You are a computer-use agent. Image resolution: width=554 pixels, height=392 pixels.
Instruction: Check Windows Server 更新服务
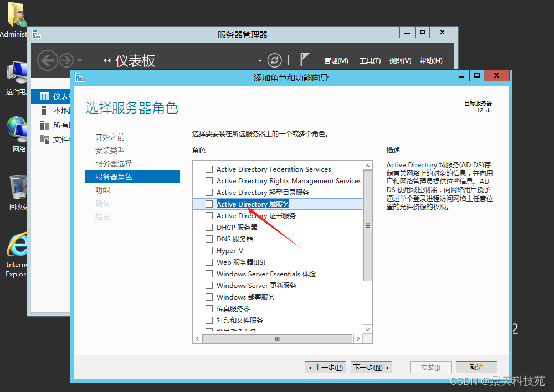coord(209,285)
